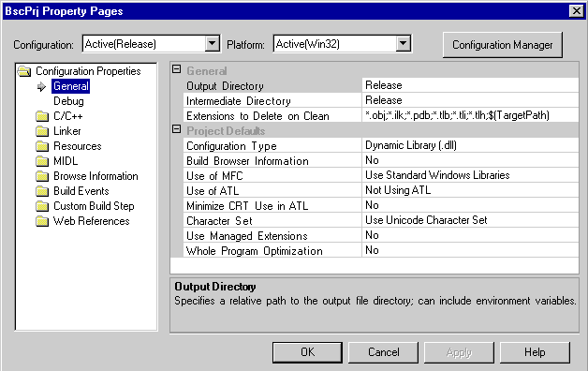Screen dimensions: 588x371
Task: Click the Web References folder icon
Action: click(x=42, y=221)
